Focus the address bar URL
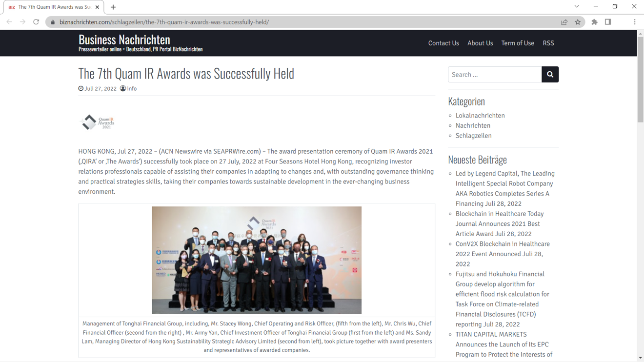Image resolution: width=644 pixels, height=362 pixels. coord(164,22)
